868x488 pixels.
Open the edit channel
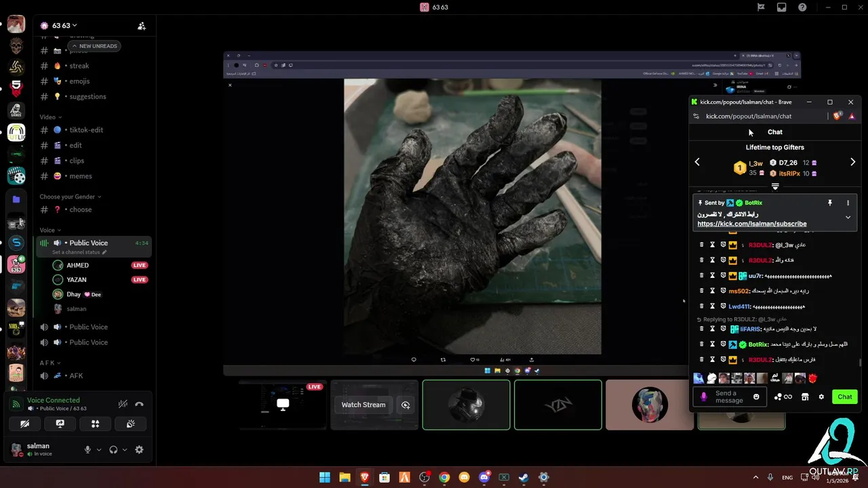click(x=94, y=145)
